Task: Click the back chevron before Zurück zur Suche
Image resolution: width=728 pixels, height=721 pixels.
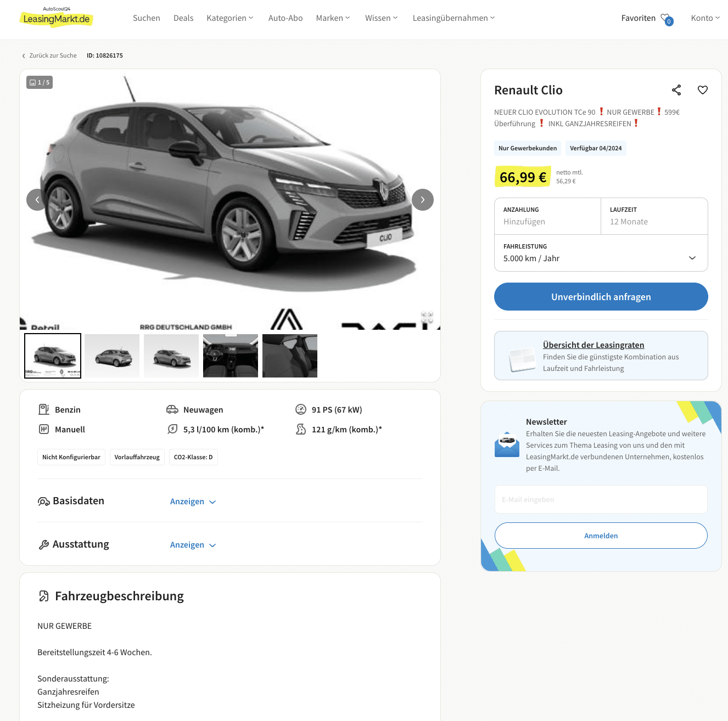Action: (24, 56)
